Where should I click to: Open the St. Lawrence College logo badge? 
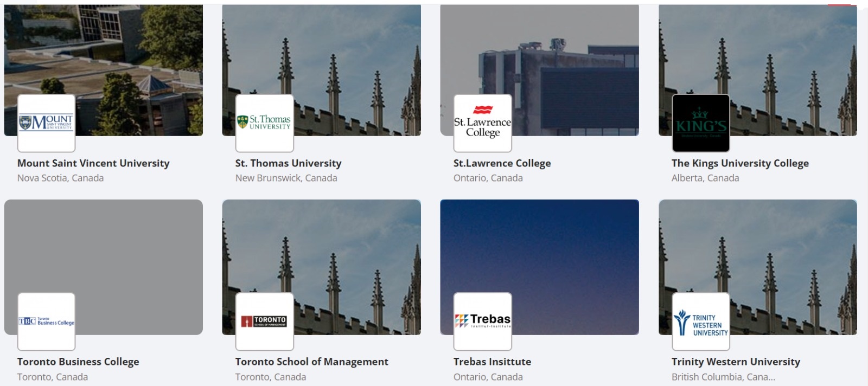tap(483, 123)
